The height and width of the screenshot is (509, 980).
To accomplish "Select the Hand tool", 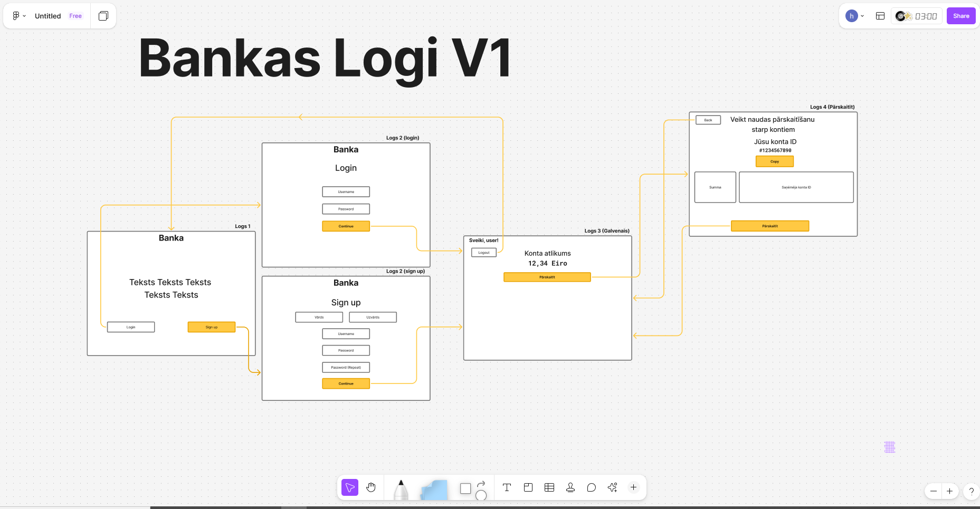I will [x=371, y=487].
